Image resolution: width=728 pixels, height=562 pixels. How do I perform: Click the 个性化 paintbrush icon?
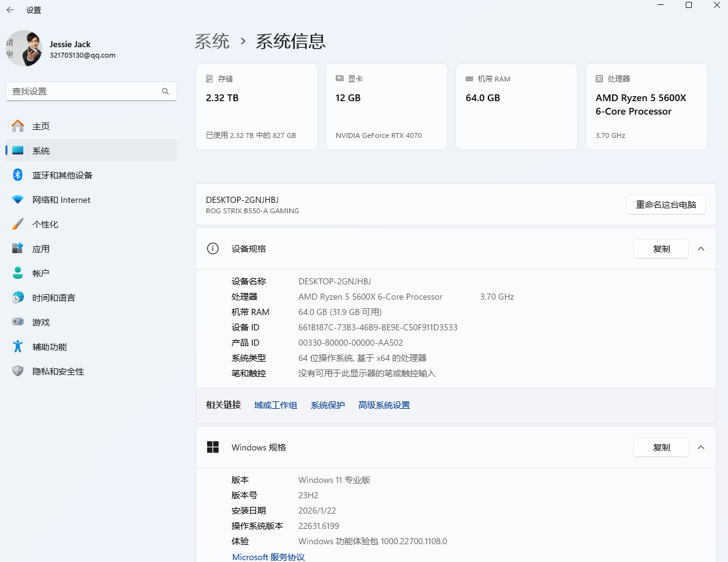point(18,224)
